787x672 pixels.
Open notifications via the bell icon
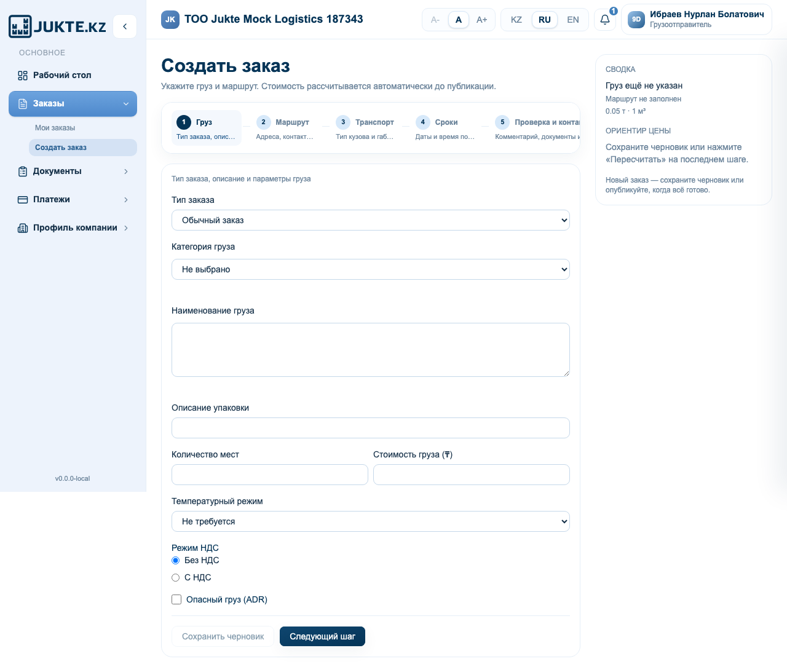605,20
